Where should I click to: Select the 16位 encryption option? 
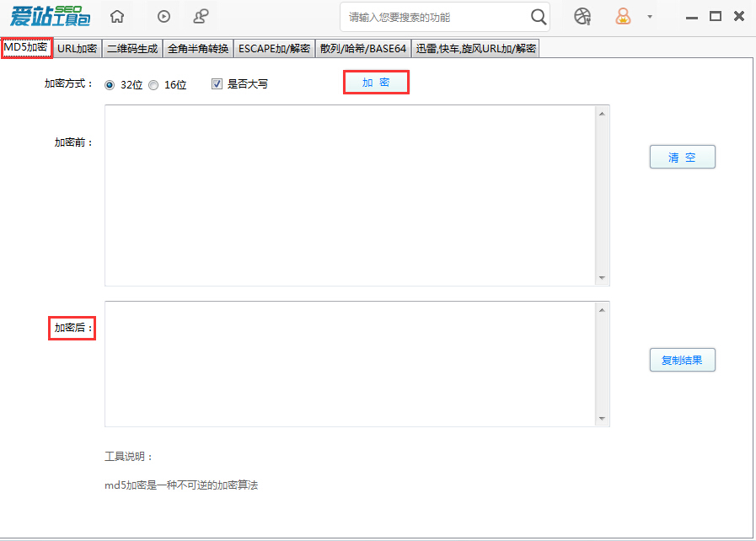pyautogui.click(x=153, y=84)
